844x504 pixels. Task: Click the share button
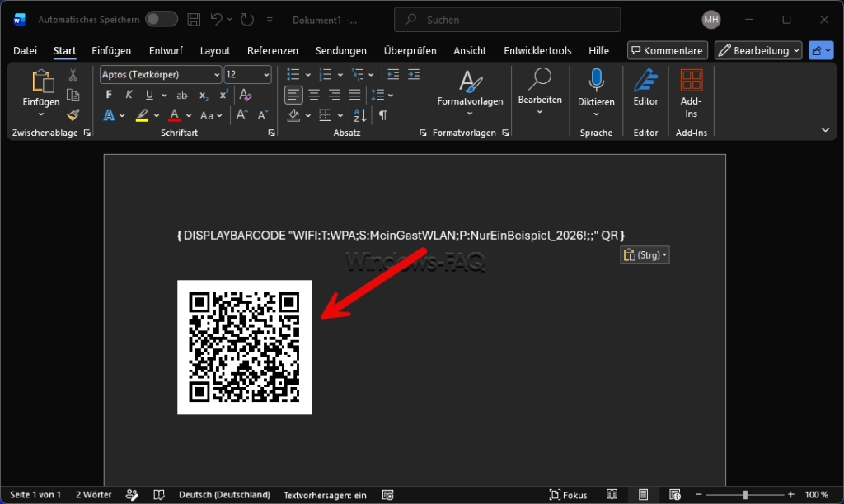[x=821, y=50]
